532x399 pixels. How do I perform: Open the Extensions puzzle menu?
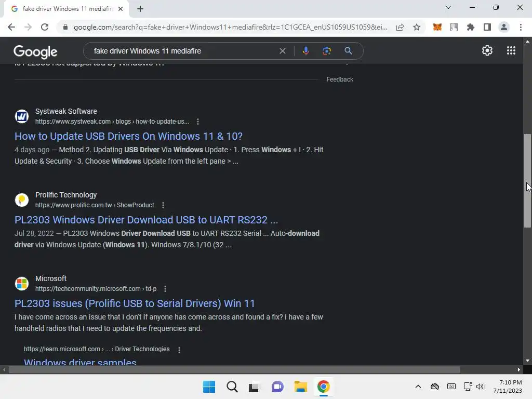(x=470, y=27)
